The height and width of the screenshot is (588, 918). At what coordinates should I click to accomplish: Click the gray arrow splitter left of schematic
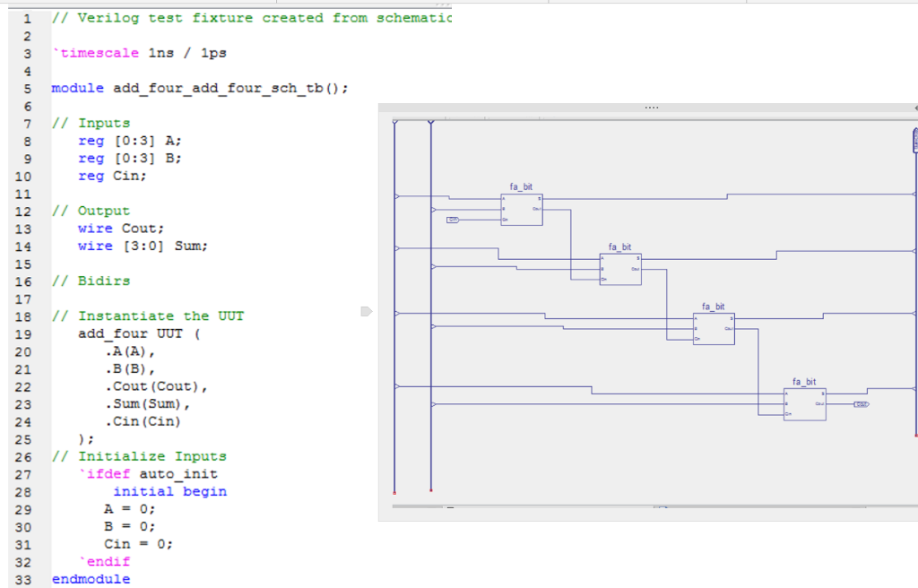[x=366, y=311]
